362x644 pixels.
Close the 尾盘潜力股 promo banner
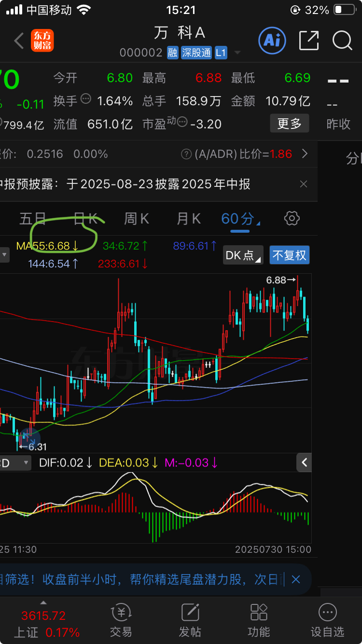(296, 579)
